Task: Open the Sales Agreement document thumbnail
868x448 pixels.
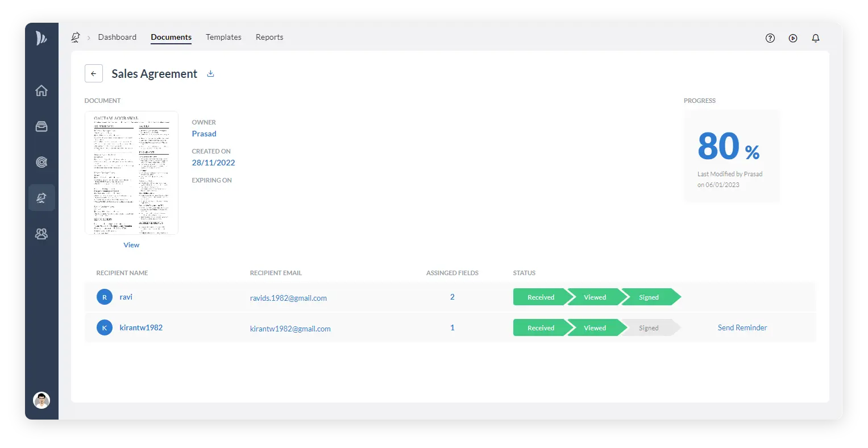Action: point(131,172)
